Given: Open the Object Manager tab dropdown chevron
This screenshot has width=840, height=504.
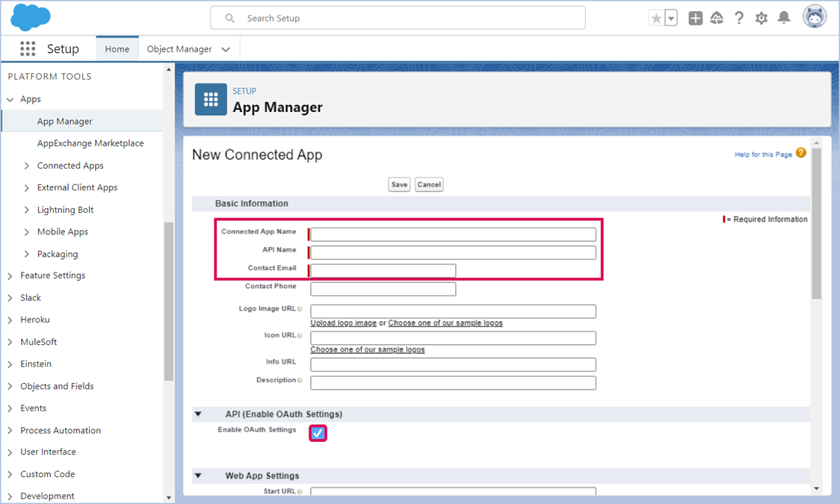Looking at the screenshot, I should point(226,49).
